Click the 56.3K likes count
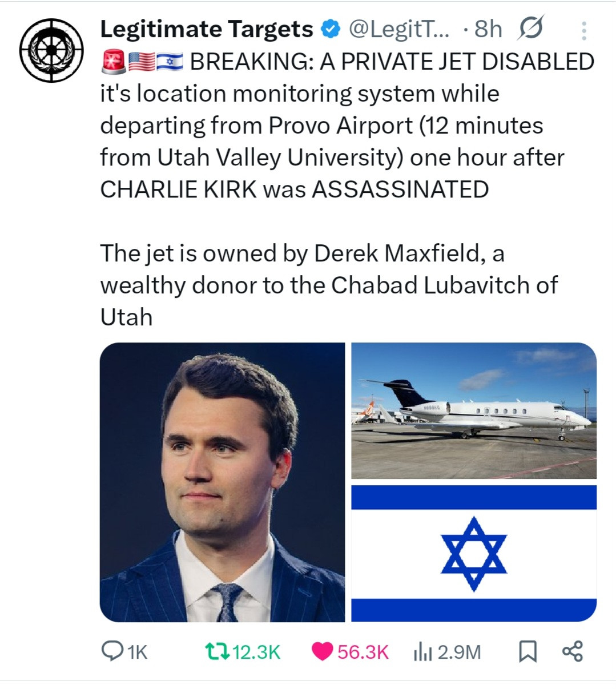 tap(363, 651)
